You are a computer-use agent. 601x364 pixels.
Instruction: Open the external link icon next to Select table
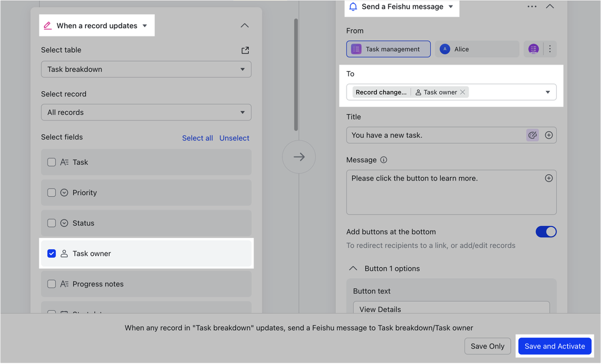[245, 50]
